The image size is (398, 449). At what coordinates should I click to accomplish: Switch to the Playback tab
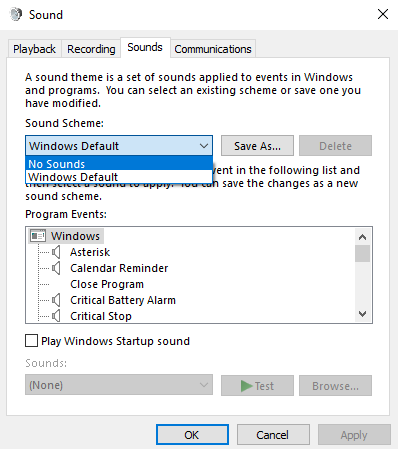34,49
